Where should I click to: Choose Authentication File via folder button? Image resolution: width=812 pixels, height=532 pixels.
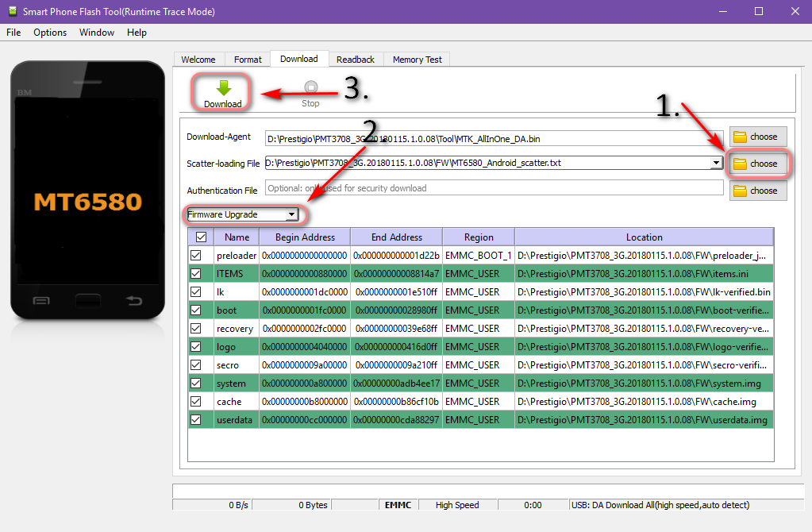[758, 191]
